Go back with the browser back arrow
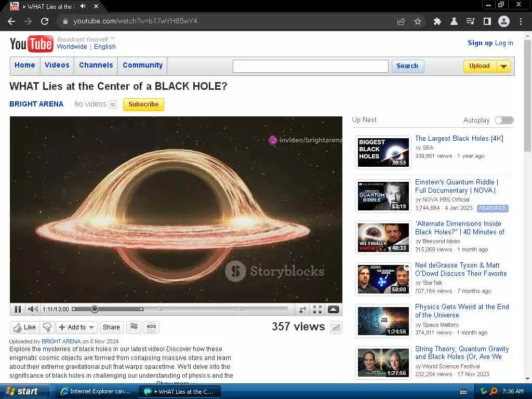532x399 pixels. tap(11, 21)
